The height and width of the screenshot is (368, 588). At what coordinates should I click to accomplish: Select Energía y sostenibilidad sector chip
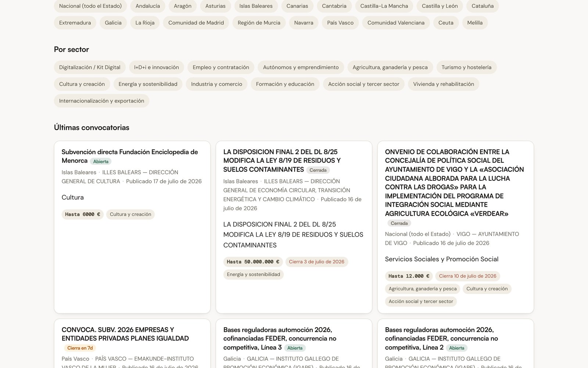tap(148, 84)
